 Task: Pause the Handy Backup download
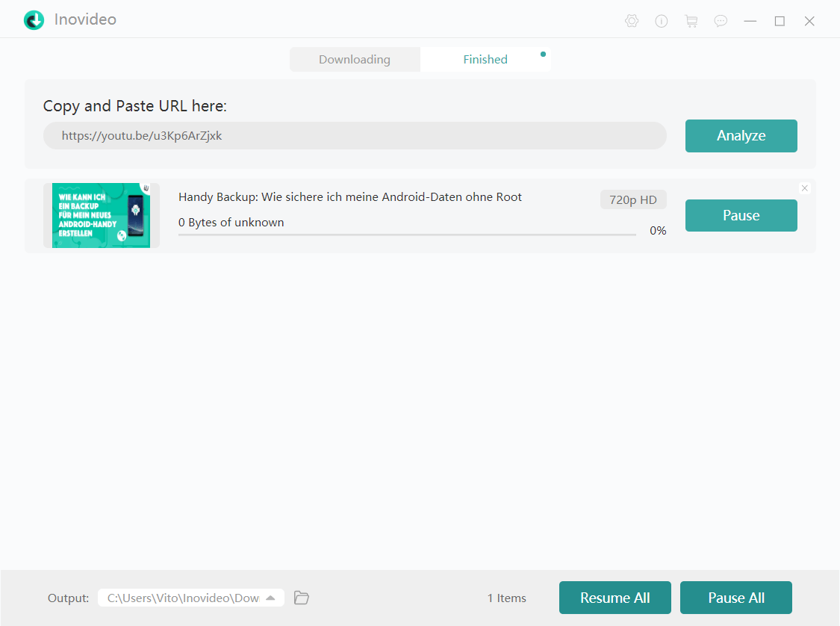click(741, 215)
